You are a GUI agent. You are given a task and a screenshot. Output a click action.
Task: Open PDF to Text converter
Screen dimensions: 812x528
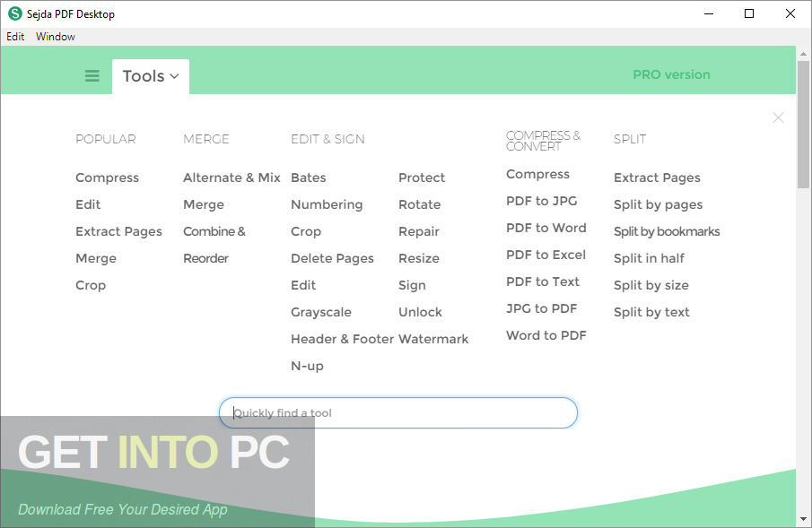tap(543, 281)
